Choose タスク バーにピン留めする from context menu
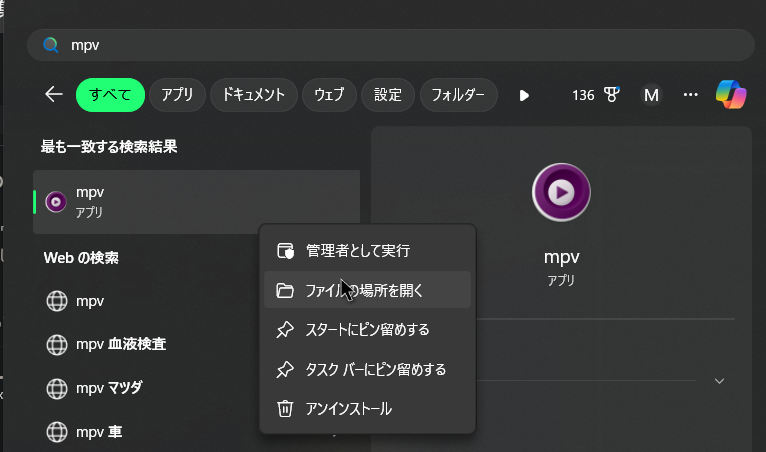Viewport: 766px width, 452px height. coord(367,369)
